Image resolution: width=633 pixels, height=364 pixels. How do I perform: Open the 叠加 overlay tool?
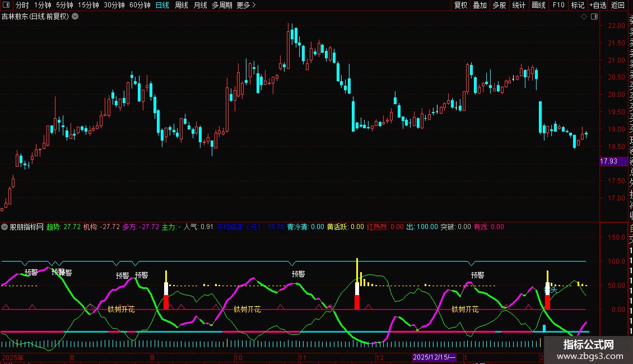tap(480, 5)
